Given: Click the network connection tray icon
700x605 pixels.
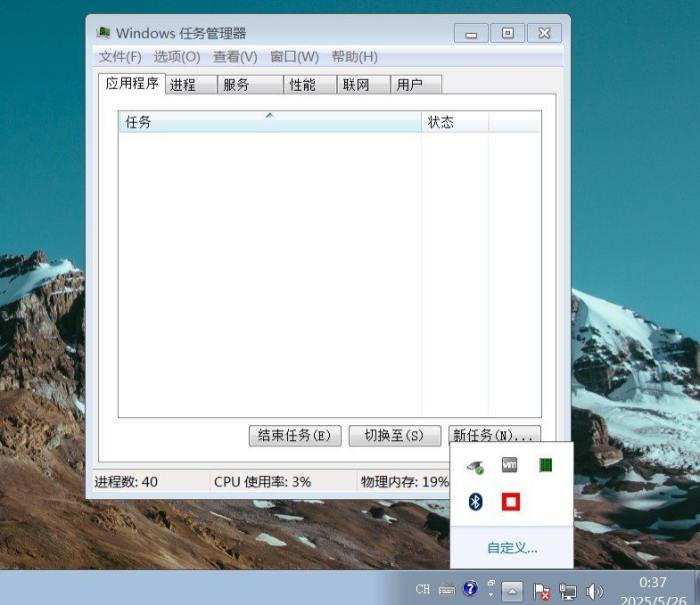Looking at the screenshot, I should click(x=568, y=592).
